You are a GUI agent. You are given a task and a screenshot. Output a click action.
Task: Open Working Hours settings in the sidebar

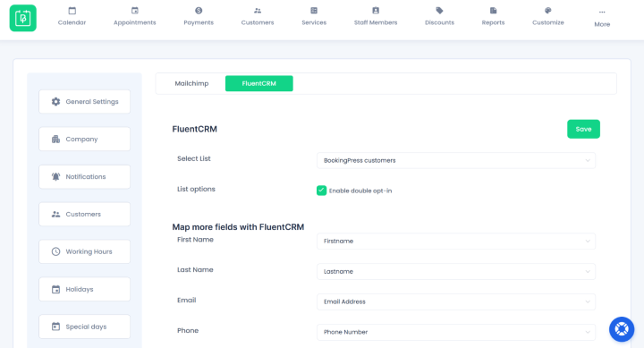coord(85,251)
